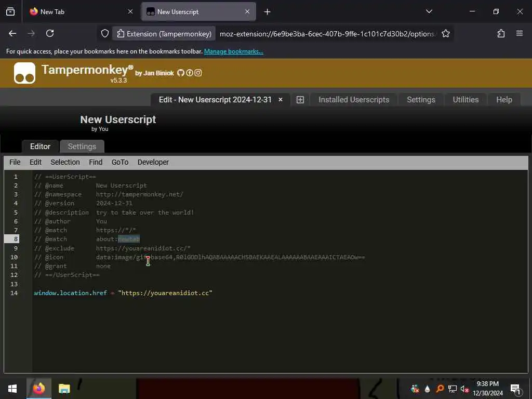
Task: Reload the page with refresh icon
Action: pos(50,34)
